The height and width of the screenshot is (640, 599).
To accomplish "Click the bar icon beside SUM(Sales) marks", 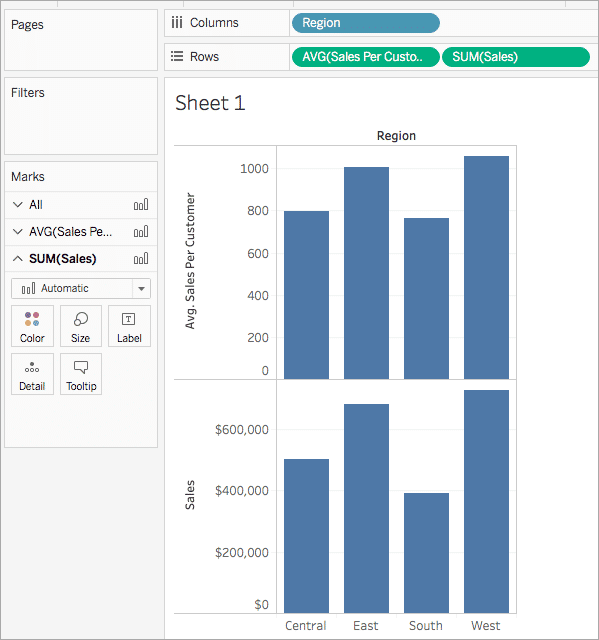I will coord(141,259).
